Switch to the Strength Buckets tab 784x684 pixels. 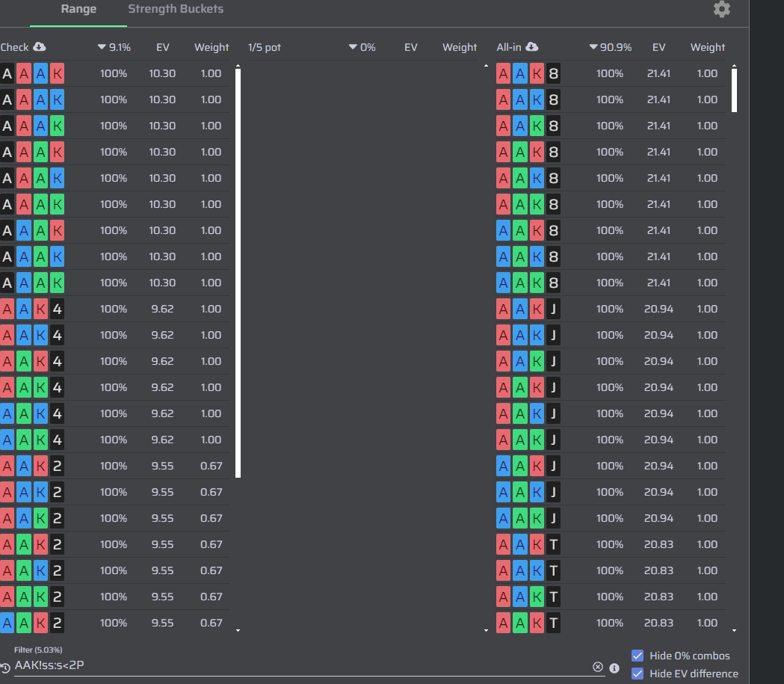click(x=176, y=9)
